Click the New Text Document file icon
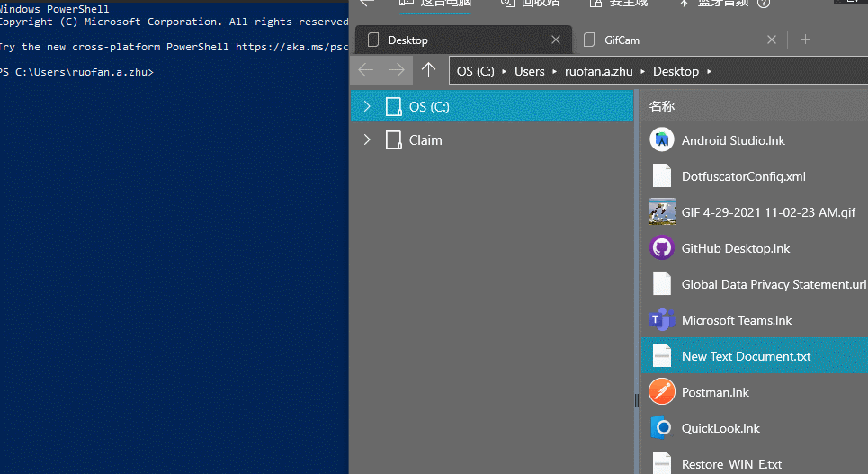This screenshot has height=474, width=868. [661, 356]
